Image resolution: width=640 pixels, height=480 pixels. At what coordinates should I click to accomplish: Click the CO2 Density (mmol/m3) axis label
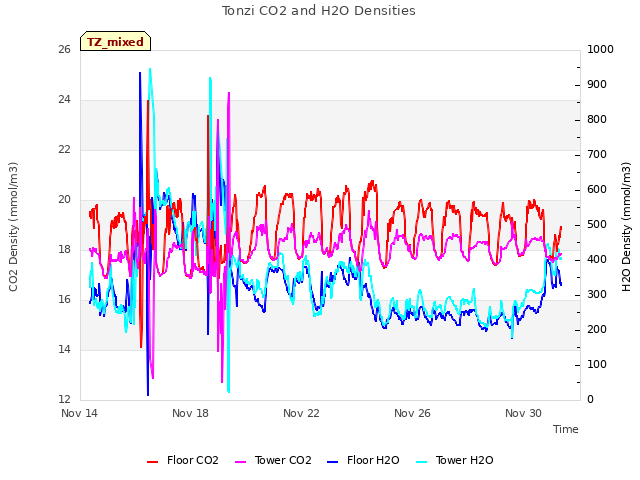tap(13, 227)
